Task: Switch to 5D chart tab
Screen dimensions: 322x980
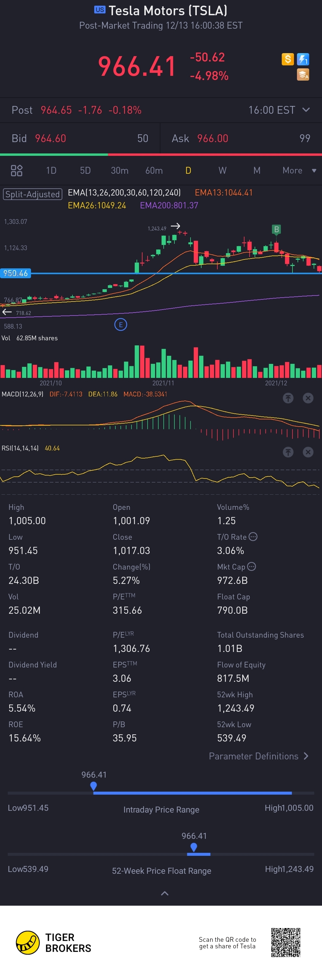Action: tap(85, 170)
